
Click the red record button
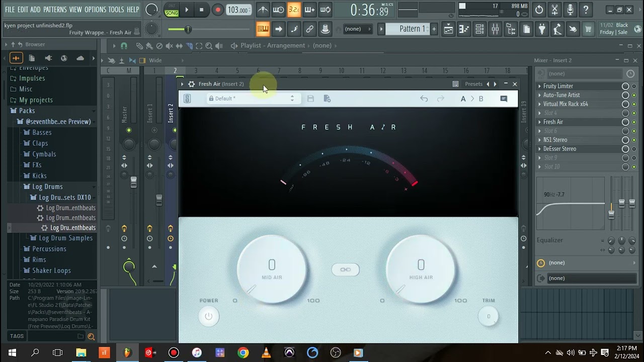(x=217, y=10)
